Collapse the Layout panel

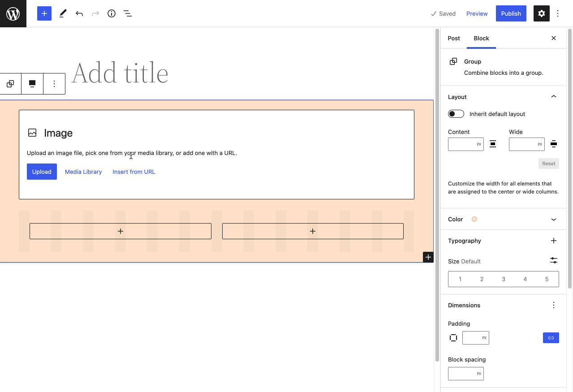coord(553,96)
